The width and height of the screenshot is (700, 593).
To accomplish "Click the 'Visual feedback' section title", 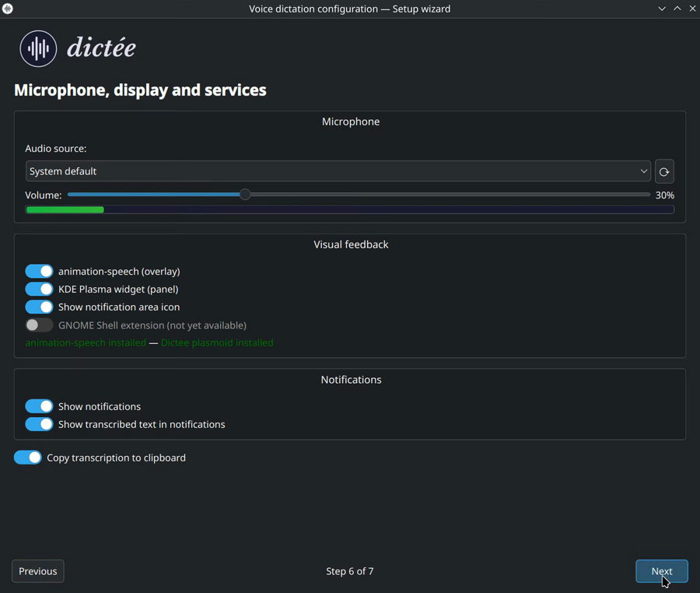I will click(351, 244).
